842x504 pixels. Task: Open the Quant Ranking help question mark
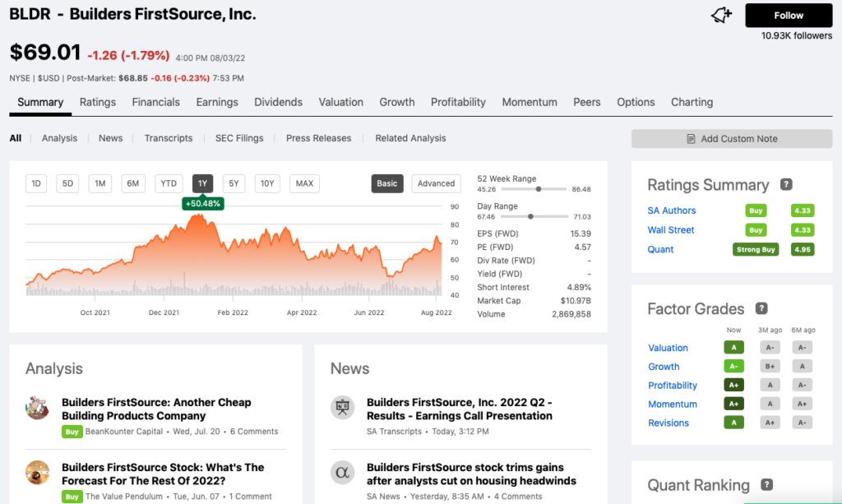coord(767,484)
